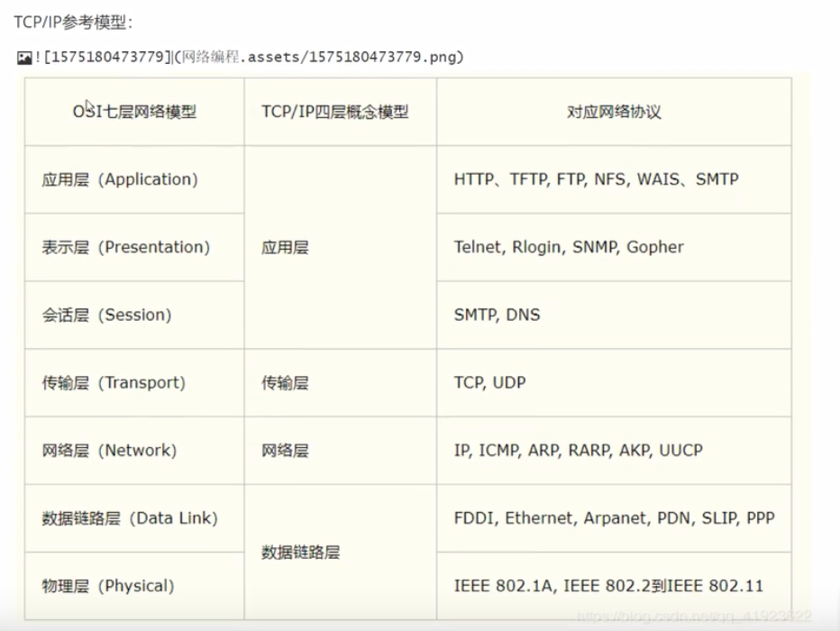Click the TCP, UDP protocols cell
Viewport: 840px width, 631px height.
click(614, 383)
